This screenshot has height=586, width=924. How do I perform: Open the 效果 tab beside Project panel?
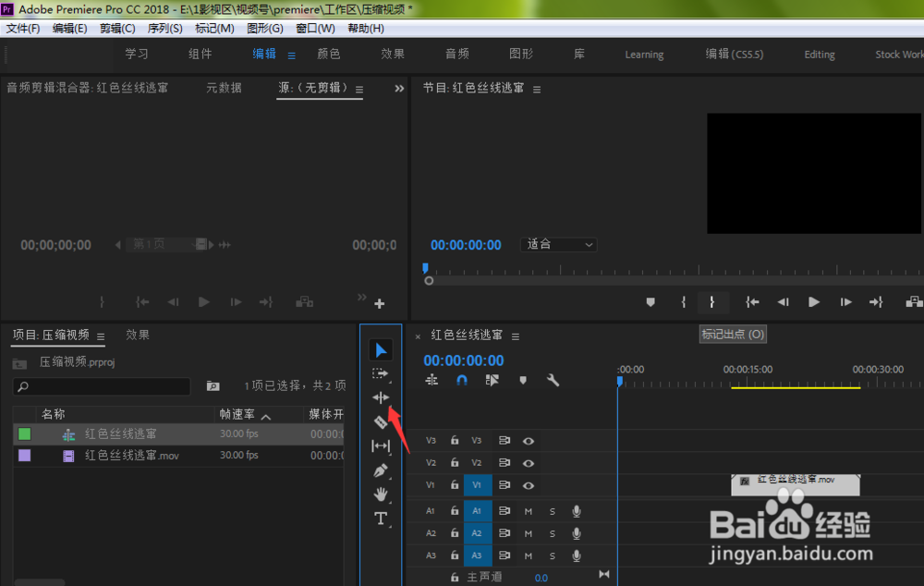[x=138, y=335]
